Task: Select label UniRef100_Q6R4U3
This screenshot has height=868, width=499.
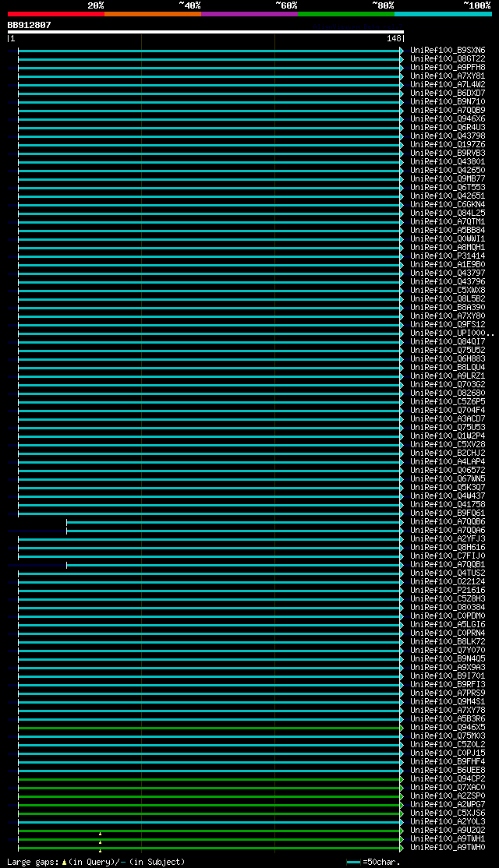Action: 448,127
